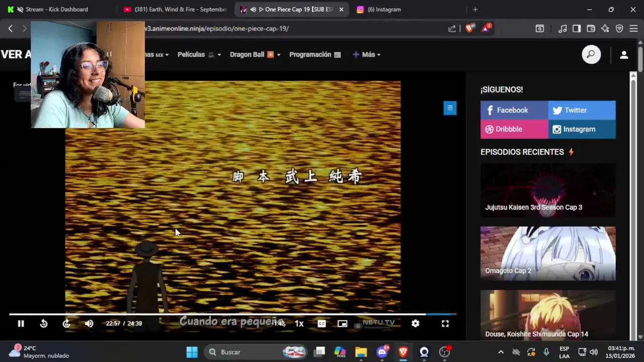
Task: Open the blue player list menu
Action: (x=450, y=108)
